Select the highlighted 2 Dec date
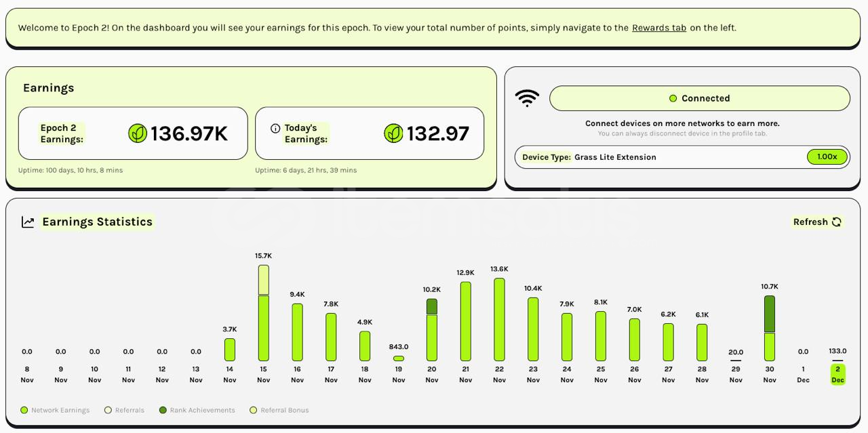 [x=837, y=375]
